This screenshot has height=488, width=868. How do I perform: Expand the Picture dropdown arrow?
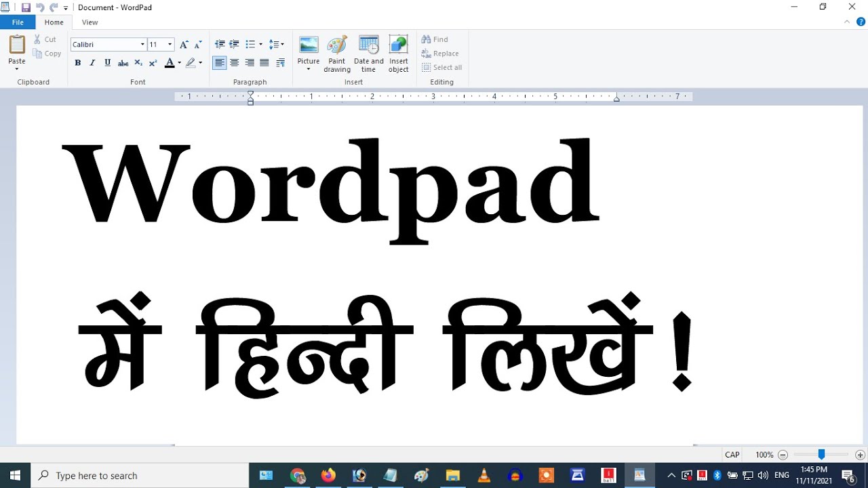point(309,69)
